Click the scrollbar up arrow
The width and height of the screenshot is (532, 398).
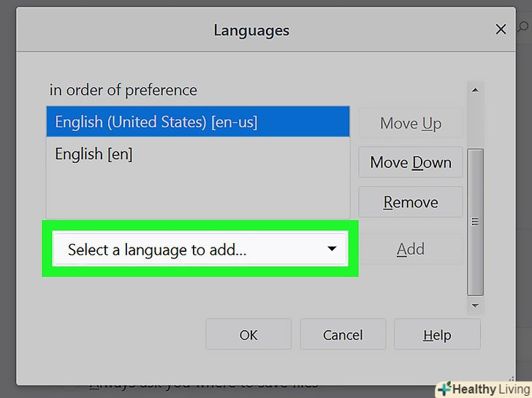pos(475,91)
